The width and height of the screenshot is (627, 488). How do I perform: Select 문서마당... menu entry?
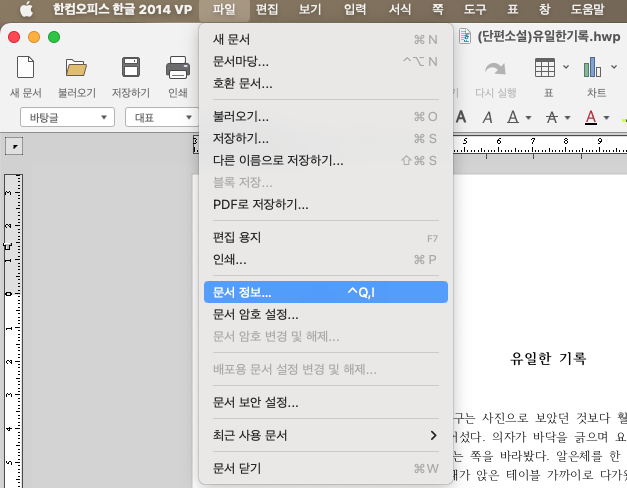[x=326, y=61]
